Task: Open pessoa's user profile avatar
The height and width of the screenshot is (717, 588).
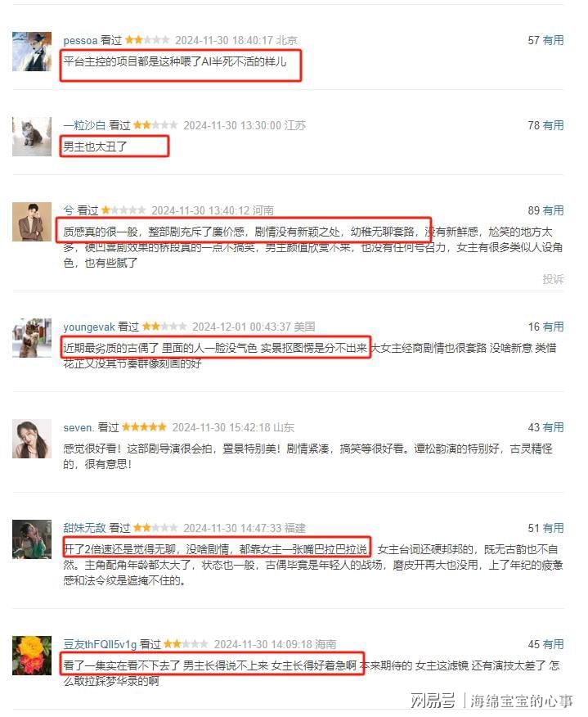Action: 32,52
